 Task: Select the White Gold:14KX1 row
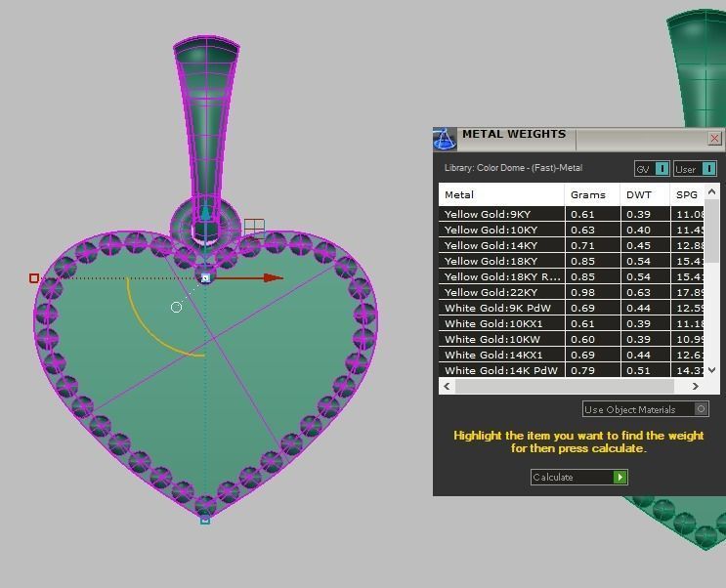tap(572, 356)
